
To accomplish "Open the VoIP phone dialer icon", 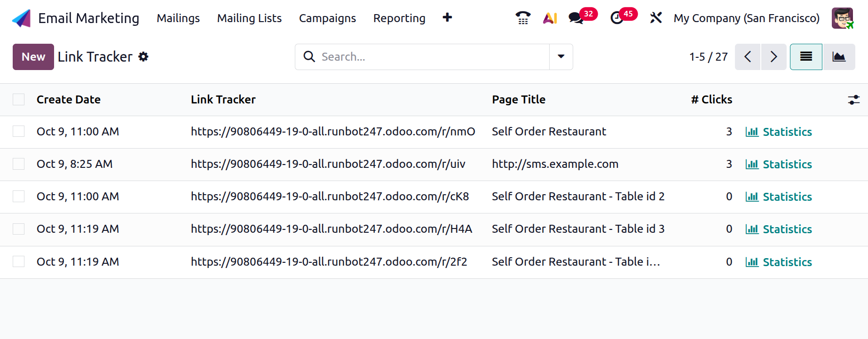I will pos(523,18).
